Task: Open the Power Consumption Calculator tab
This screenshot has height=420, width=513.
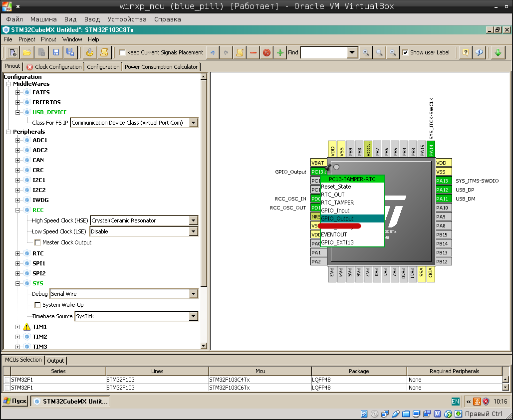Action: click(x=161, y=67)
